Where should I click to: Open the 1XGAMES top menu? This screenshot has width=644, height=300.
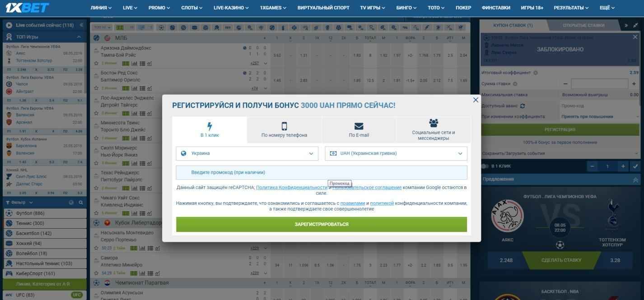click(274, 8)
